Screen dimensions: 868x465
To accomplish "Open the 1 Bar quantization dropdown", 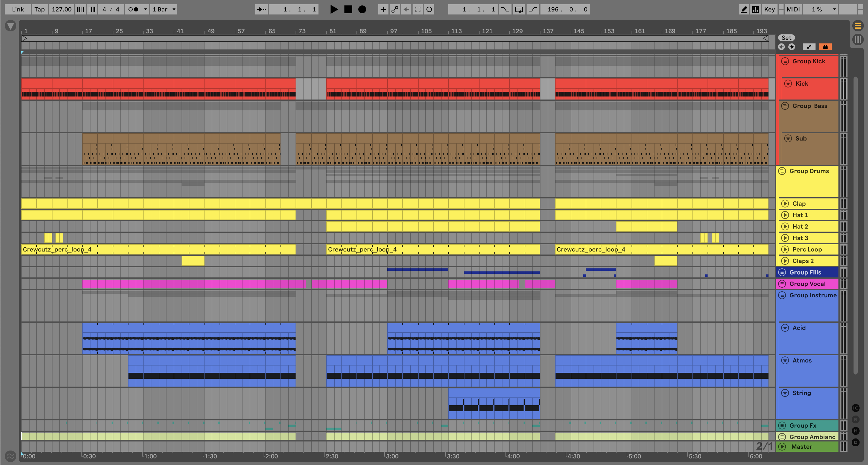I will [x=164, y=9].
